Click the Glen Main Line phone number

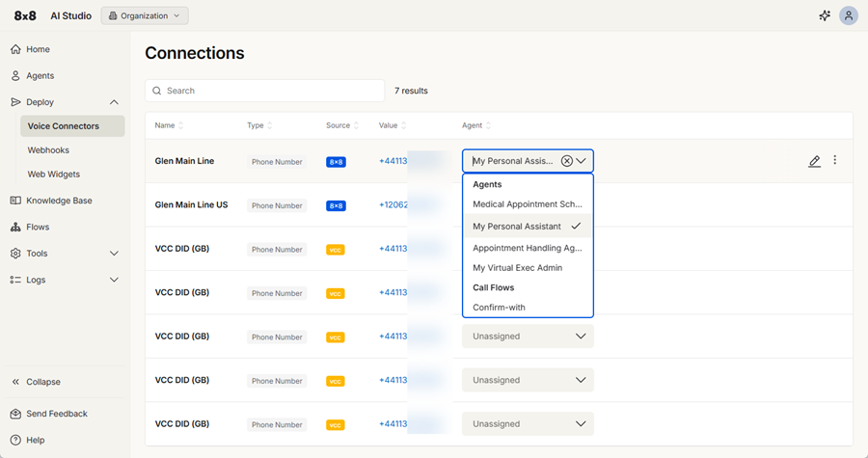393,161
